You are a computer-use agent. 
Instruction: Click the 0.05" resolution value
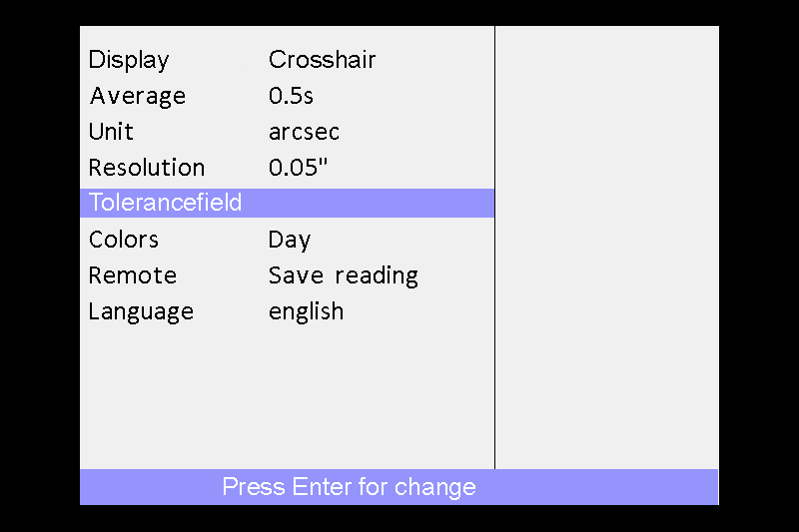coord(298,167)
